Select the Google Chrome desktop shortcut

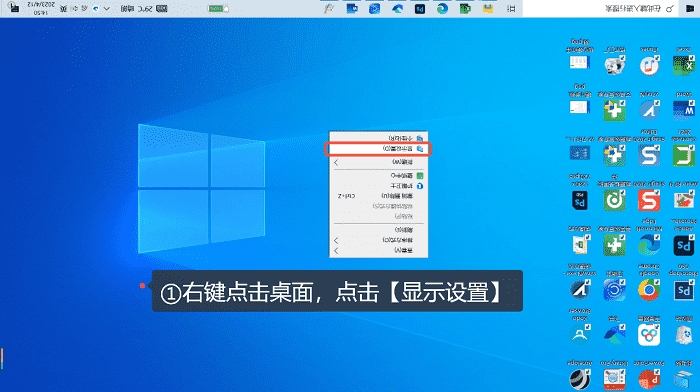pos(649,290)
